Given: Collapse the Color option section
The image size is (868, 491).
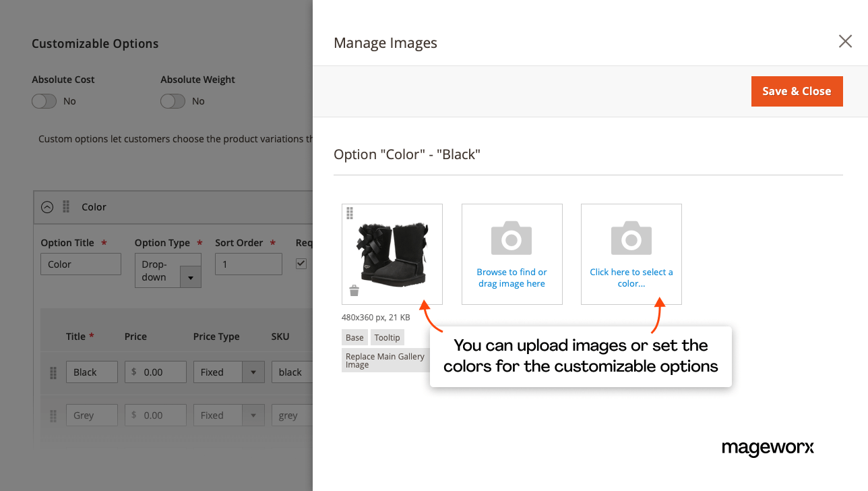Looking at the screenshot, I should point(47,207).
